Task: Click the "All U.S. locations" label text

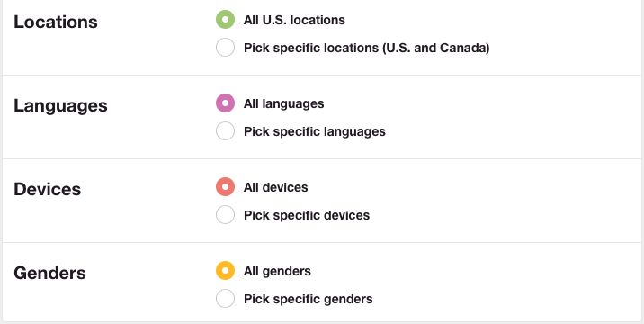Action: click(294, 20)
